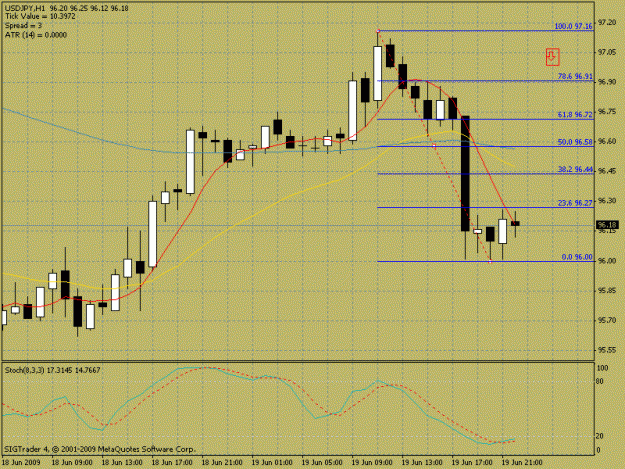
Task: Click the large black bearish candle near 19 Jun 17:00
Action: click(465, 174)
